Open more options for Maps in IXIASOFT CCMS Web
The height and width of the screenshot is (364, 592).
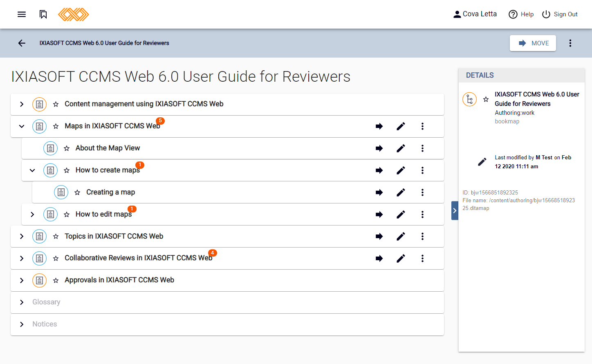tap(422, 126)
